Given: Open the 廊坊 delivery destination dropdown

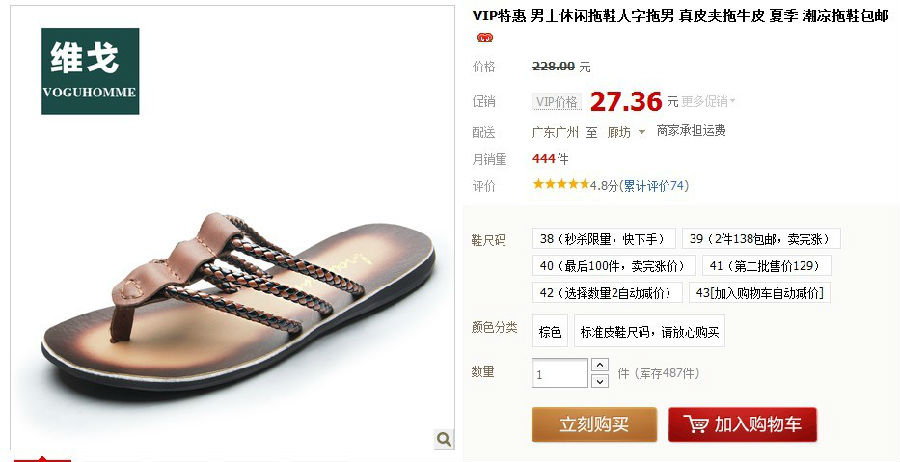Looking at the screenshot, I should pyautogui.click(x=626, y=133).
